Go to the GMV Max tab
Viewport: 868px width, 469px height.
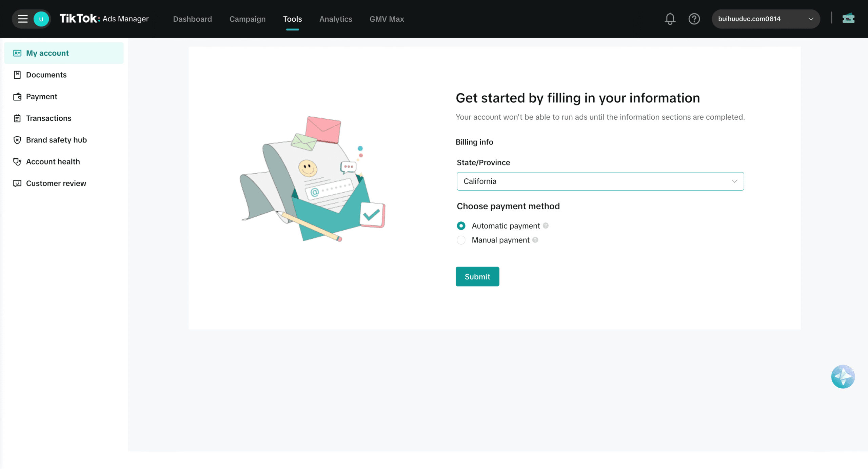(387, 19)
